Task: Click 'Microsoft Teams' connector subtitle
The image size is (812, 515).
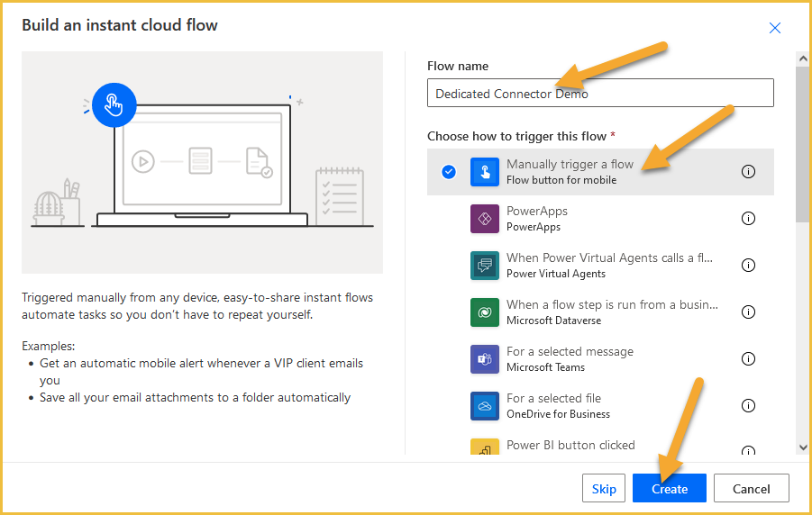Action: (x=545, y=367)
